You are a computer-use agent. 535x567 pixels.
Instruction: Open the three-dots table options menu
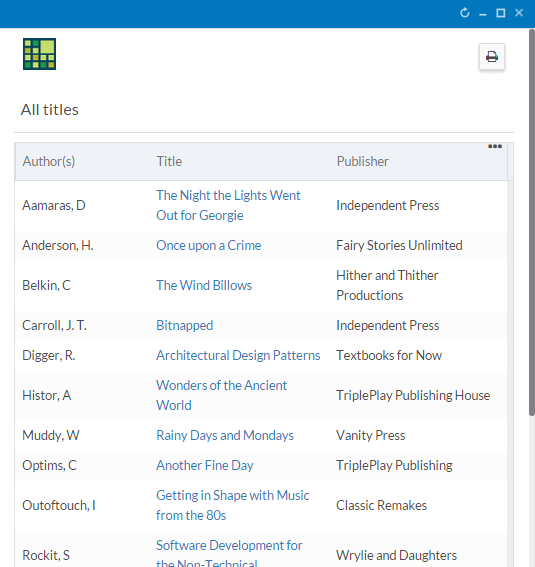(495, 146)
